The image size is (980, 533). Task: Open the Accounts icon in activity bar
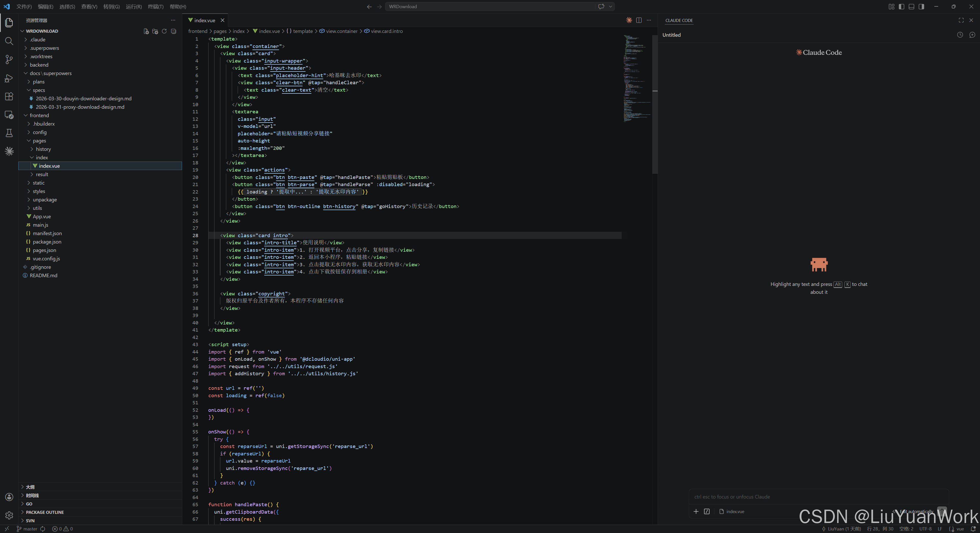[9, 497]
